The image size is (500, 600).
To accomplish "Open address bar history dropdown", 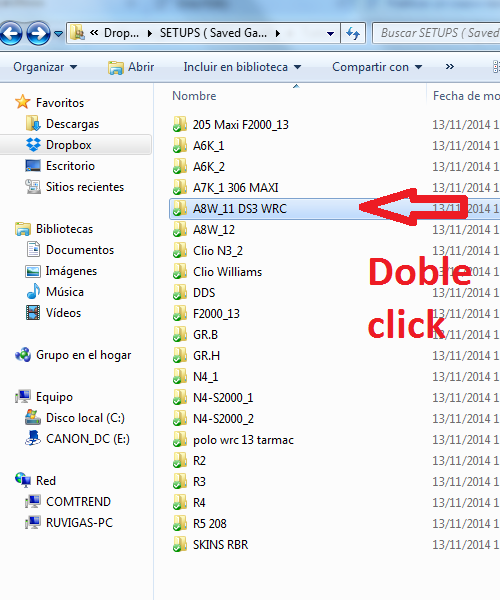I will tap(330, 34).
